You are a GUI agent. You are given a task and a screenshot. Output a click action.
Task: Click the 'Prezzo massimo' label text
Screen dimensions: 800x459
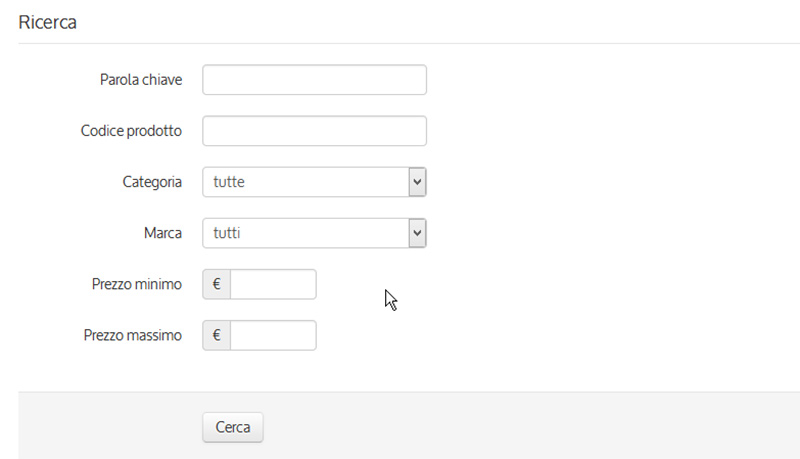pyautogui.click(x=133, y=335)
